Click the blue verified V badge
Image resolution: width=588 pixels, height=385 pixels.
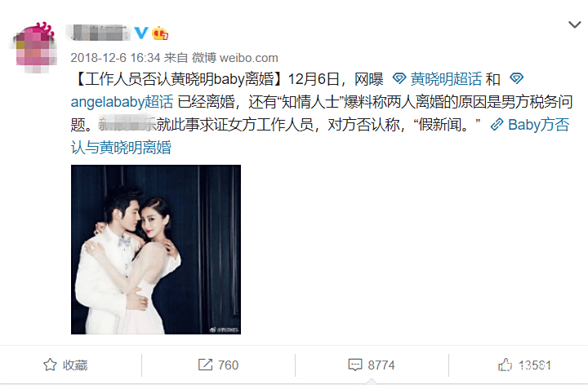click(x=141, y=33)
